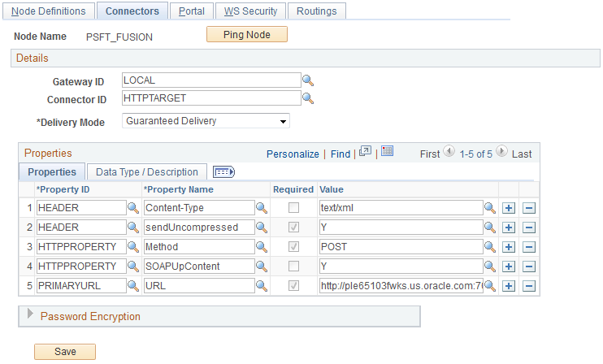
Task: Click the Last link in grid
Action: (522, 154)
